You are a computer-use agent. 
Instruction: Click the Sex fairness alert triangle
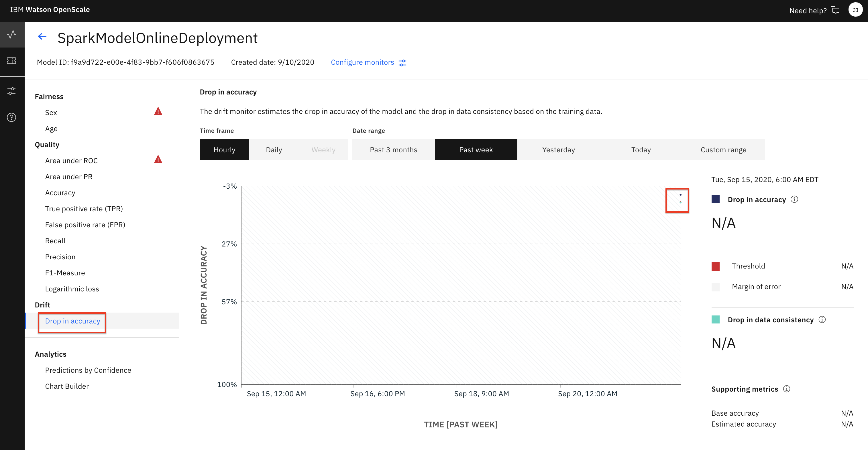(x=158, y=111)
